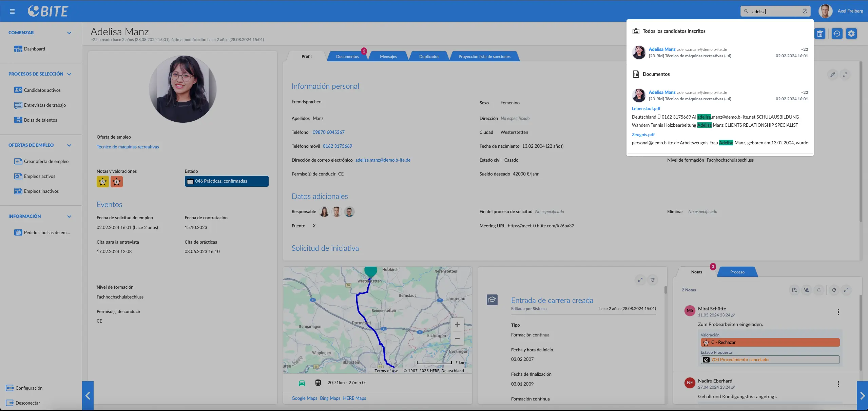Click the pencil edit icon in profile
The width and height of the screenshot is (868, 411).
(x=833, y=75)
